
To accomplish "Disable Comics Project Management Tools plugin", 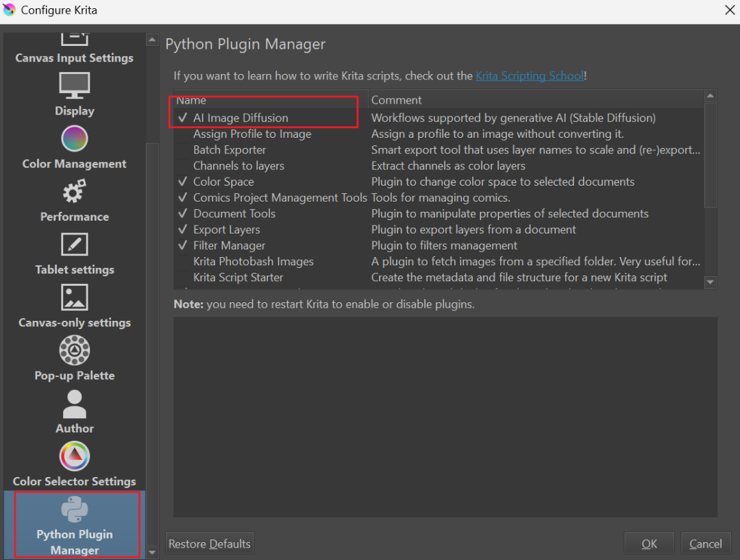I will point(183,197).
